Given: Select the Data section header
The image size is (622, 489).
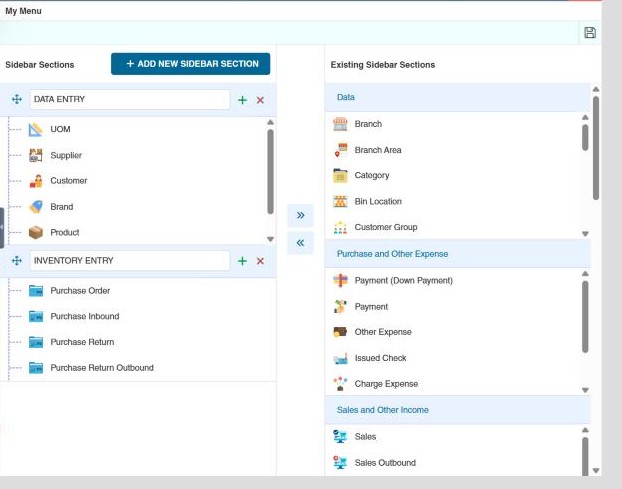Looking at the screenshot, I should [x=457, y=97].
